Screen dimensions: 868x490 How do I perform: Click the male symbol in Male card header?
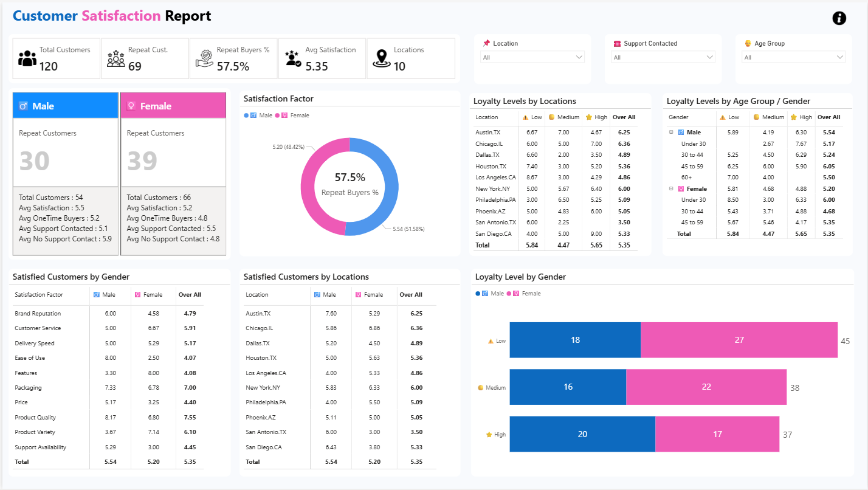[x=24, y=106]
